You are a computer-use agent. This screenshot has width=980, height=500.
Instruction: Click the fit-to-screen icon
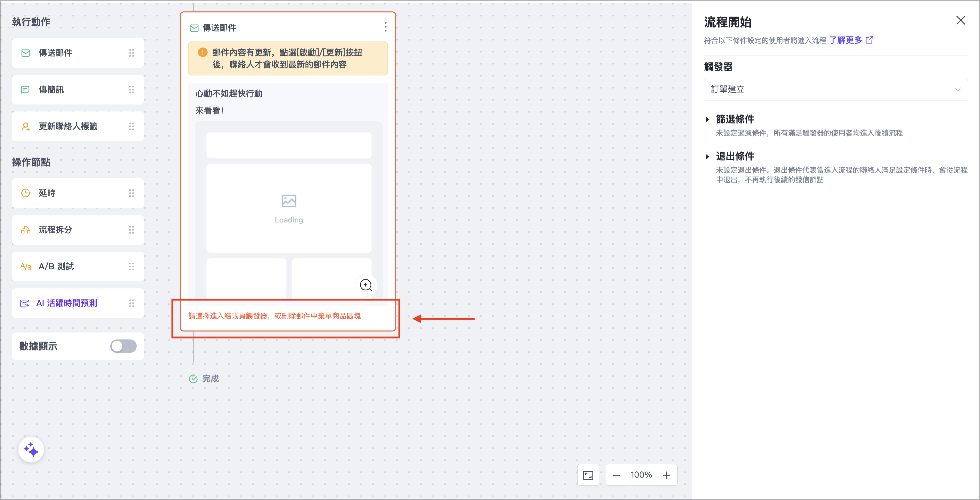click(588, 475)
